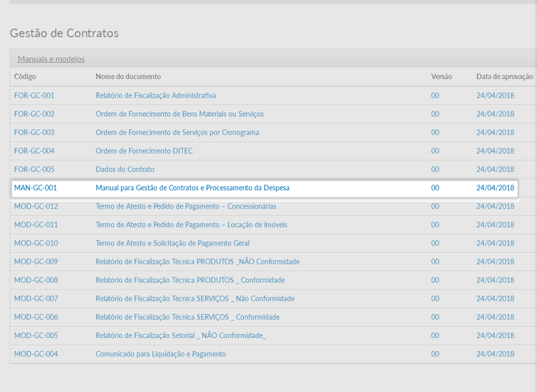Open Relatório de Fiscalização Administrativa link
537x392 pixels.
coord(156,95)
